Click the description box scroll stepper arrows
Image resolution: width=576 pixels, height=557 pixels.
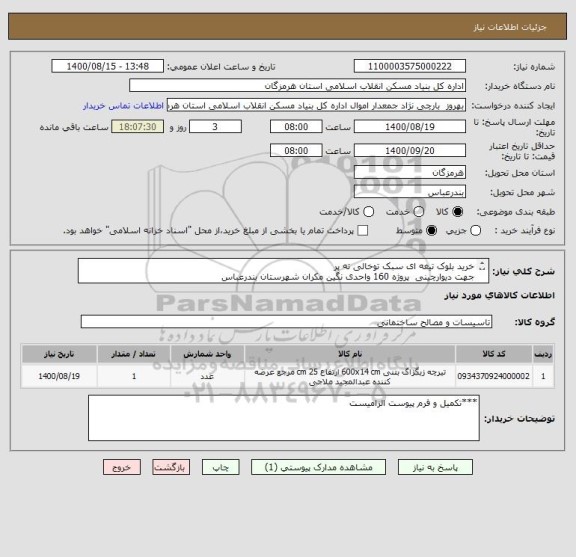pos(482,266)
